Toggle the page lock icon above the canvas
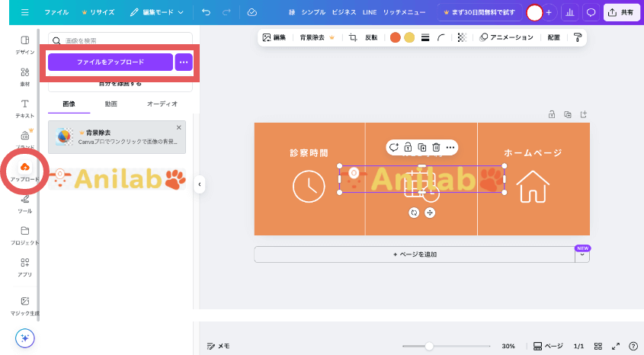Image resolution: width=644 pixels, height=355 pixels. click(552, 115)
